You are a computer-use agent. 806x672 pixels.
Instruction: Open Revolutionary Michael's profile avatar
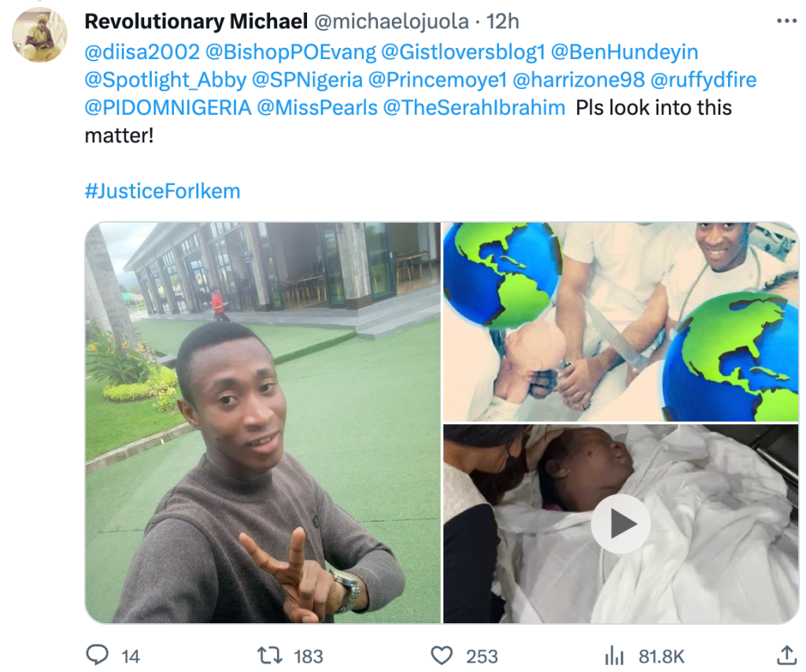tap(39, 35)
